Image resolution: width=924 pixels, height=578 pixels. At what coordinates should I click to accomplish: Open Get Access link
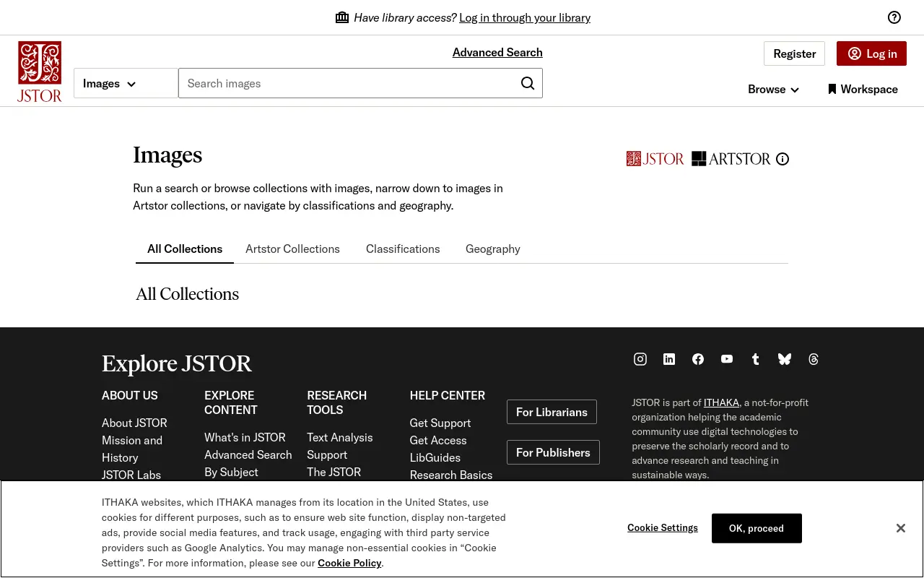(438, 440)
